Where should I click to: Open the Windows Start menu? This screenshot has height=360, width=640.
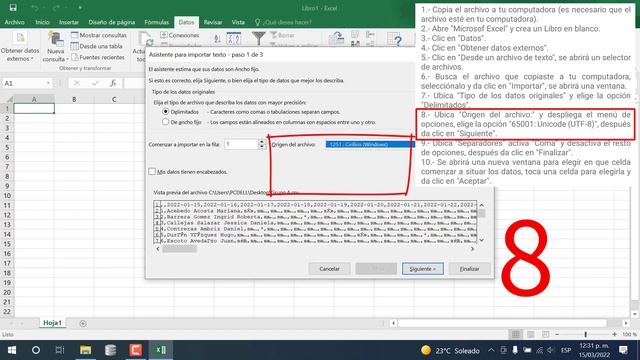tap(11, 350)
